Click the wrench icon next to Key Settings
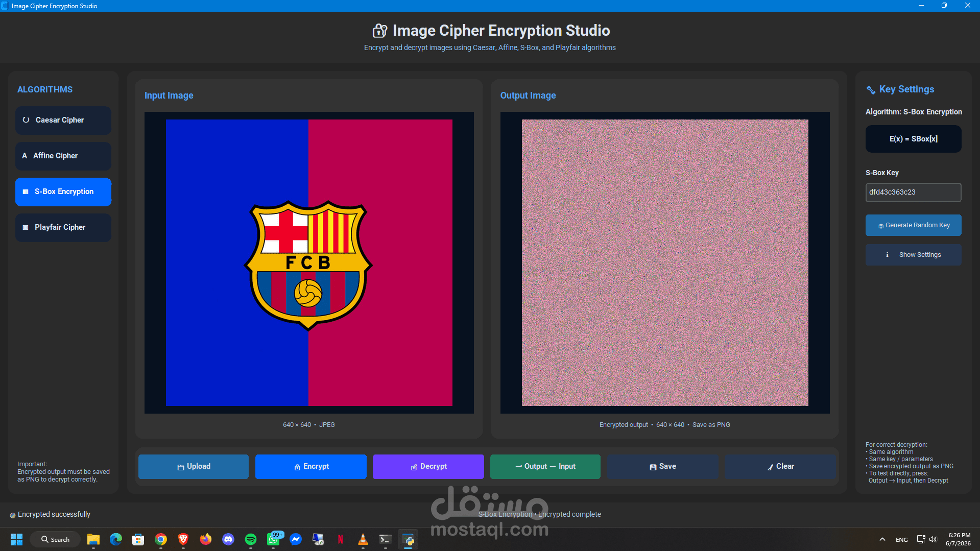The image size is (980, 551). tap(871, 90)
